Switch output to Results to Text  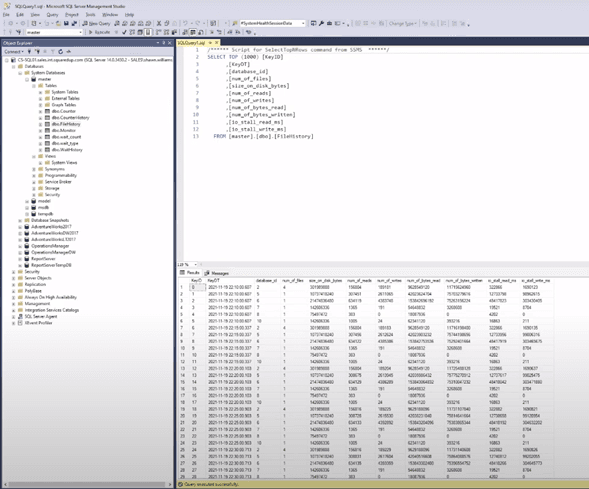click(184, 32)
